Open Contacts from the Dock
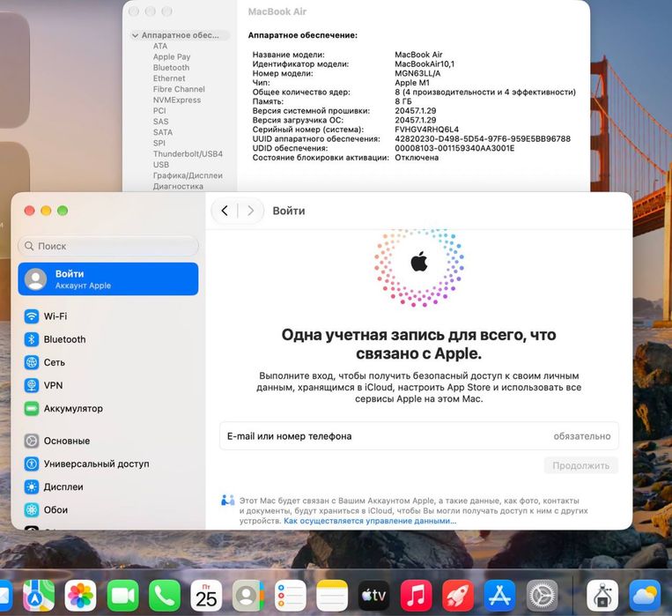The image size is (672, 616). [248, 596]
